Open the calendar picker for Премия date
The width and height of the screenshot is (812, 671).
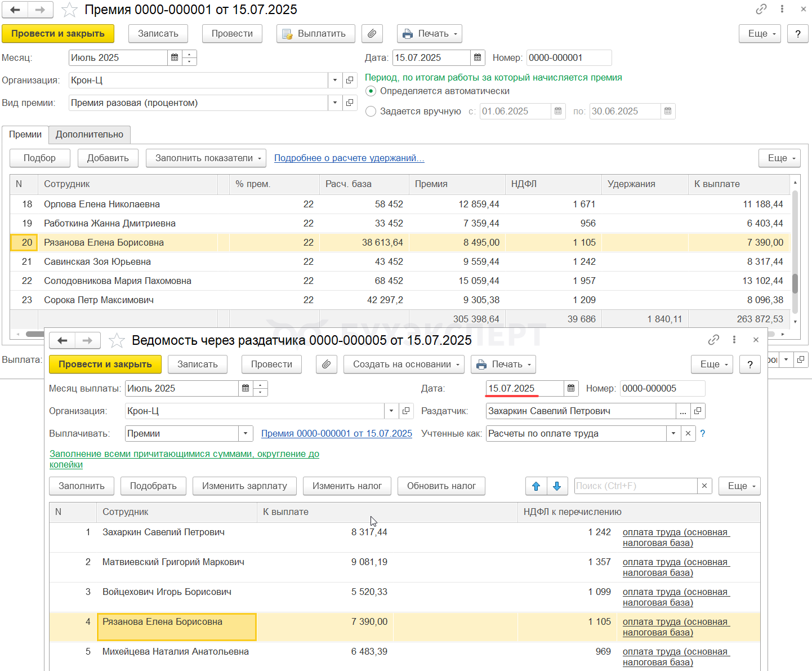point(478,57)
